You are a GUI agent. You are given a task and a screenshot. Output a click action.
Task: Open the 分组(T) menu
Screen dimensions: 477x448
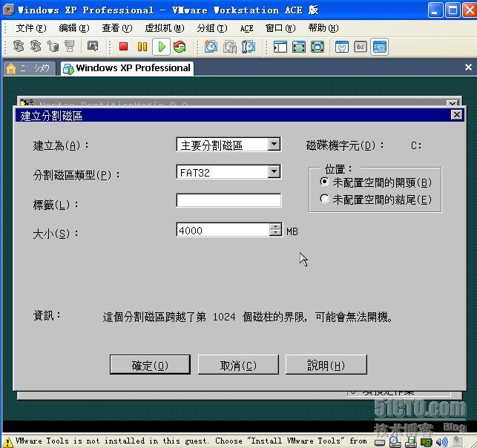click(x=212, y=28)
